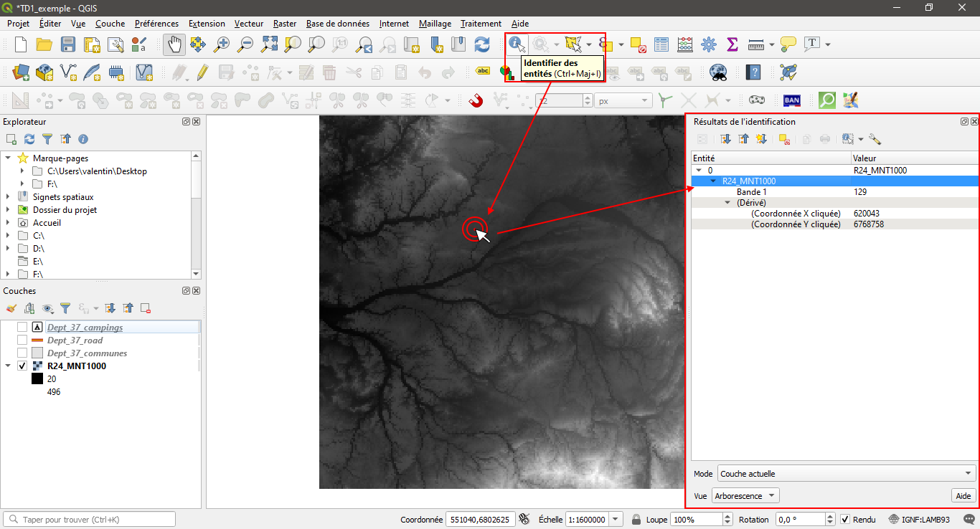Select the Pan map hand tool

[x=174, y=44]
